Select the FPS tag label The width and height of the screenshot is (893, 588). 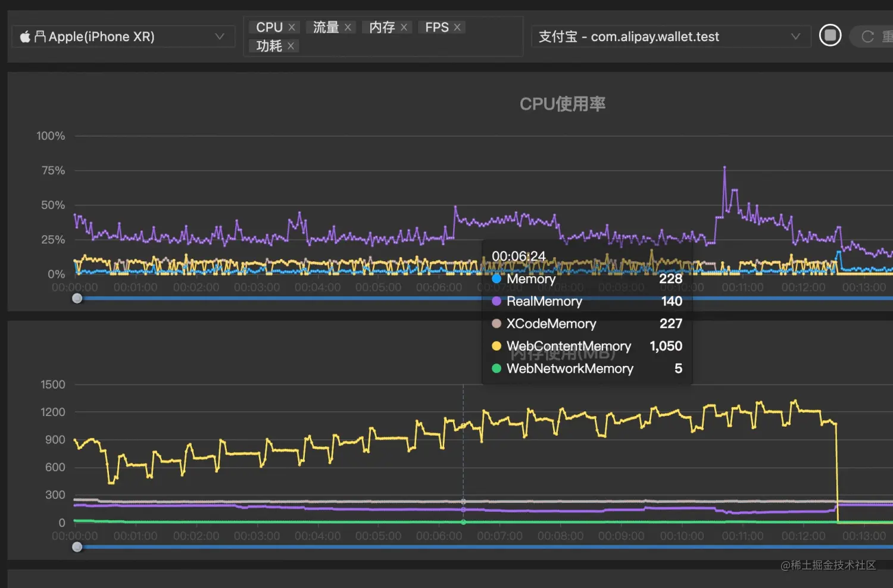coord(436,27)
